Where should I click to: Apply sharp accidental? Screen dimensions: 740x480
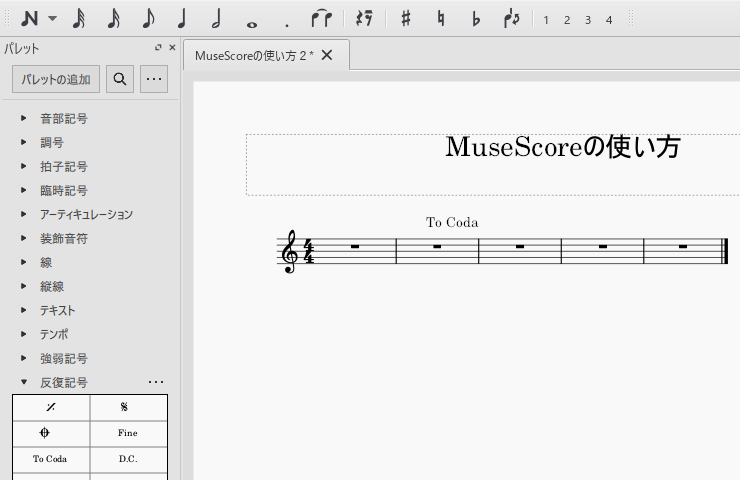coord(405,19)
